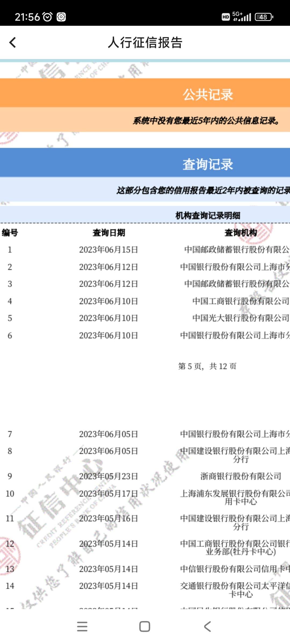
Task: Select the 2023年06月10日 date in row 5
Action: (108, 318)
